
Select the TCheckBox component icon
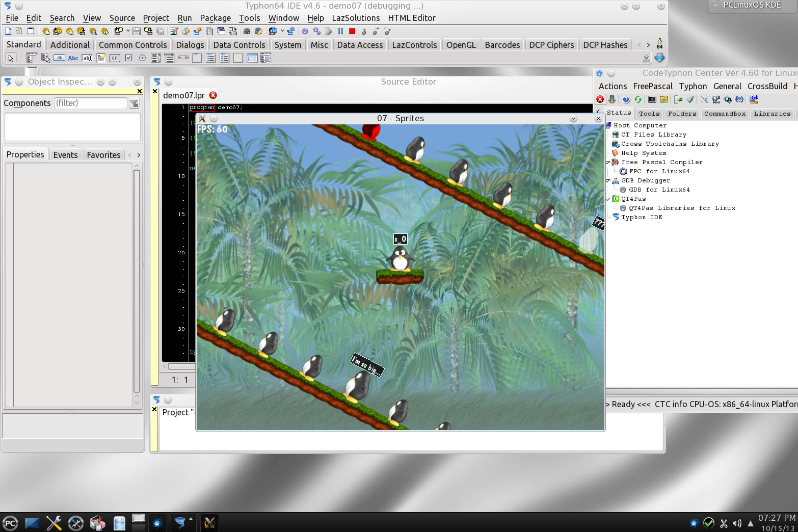pos(129,58)
